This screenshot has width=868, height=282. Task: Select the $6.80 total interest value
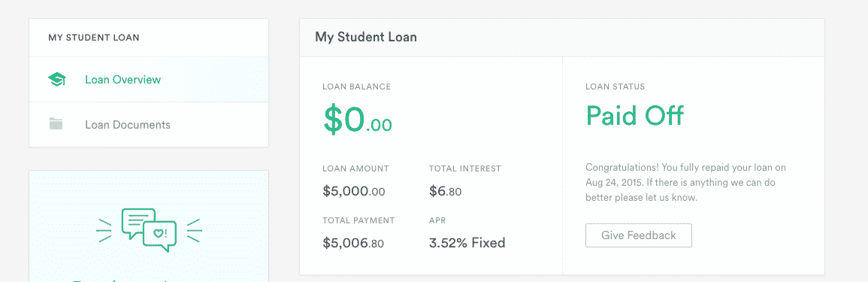click(445, 192)
